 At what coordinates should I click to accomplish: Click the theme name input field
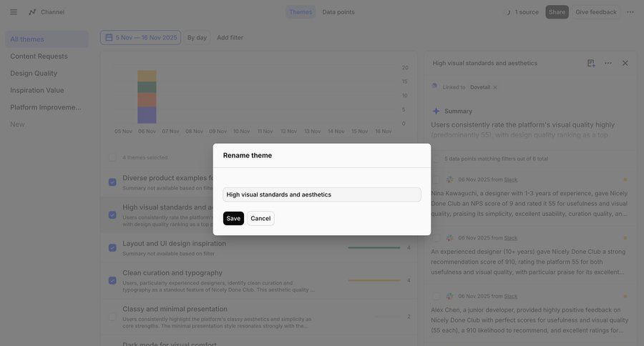tap(322, 194)
